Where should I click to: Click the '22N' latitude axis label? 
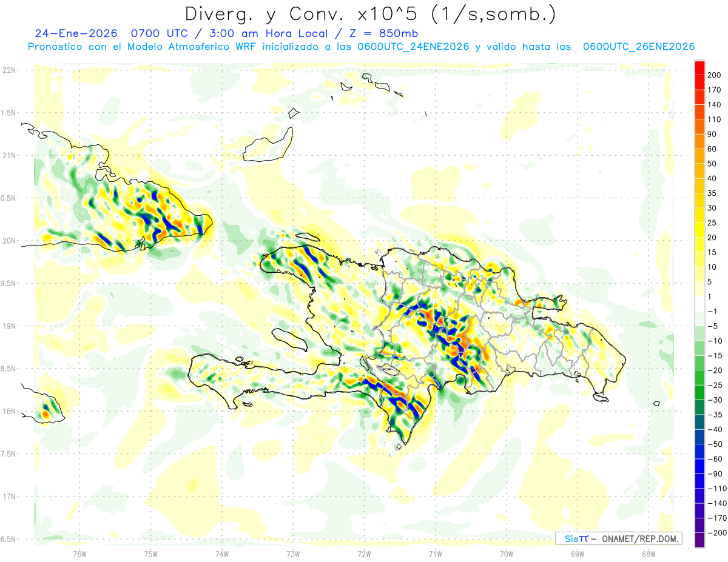tap(9, 70)
